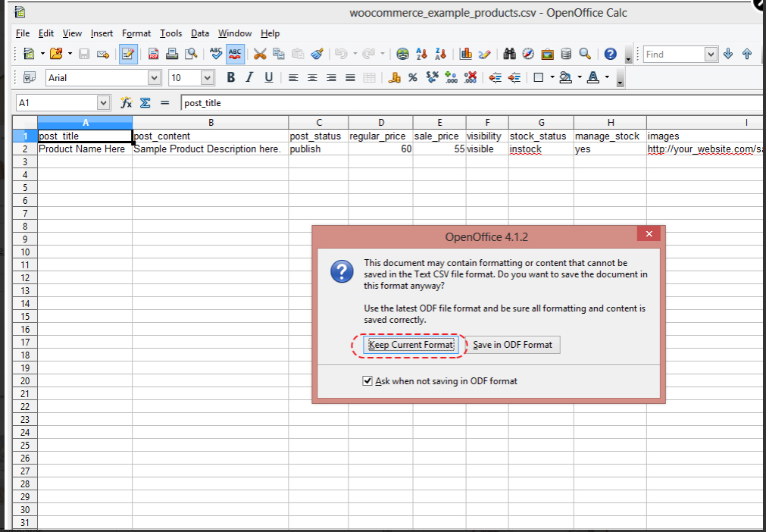The width and height of the screenshot is (766, 532).
Task: Open the Tools menu
Action: pos(171,33)
